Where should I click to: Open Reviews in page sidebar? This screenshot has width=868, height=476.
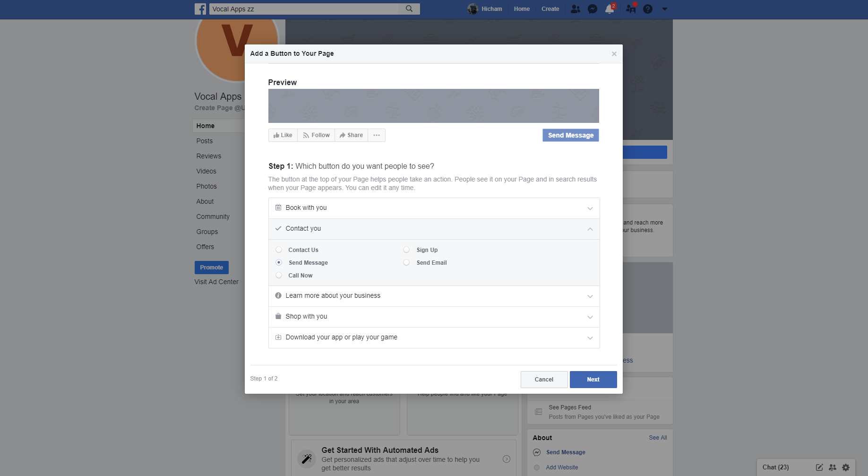pyautogui.click(x=209, y=156)
